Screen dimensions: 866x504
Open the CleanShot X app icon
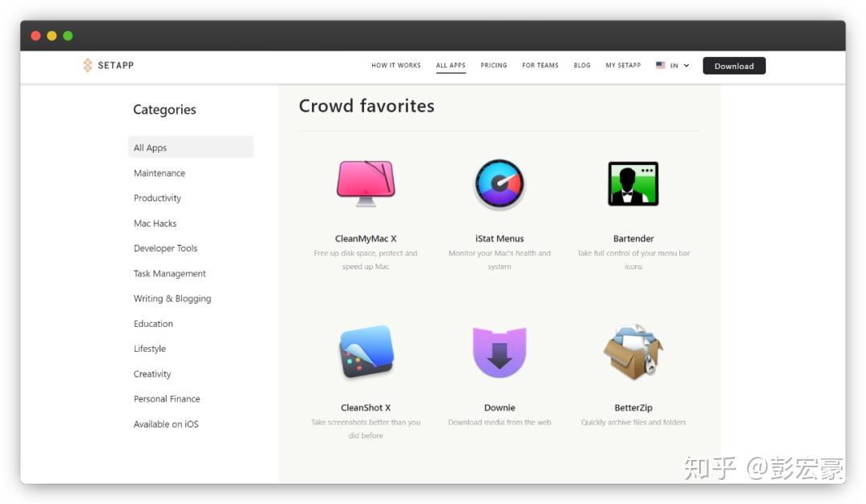point(366,351)
